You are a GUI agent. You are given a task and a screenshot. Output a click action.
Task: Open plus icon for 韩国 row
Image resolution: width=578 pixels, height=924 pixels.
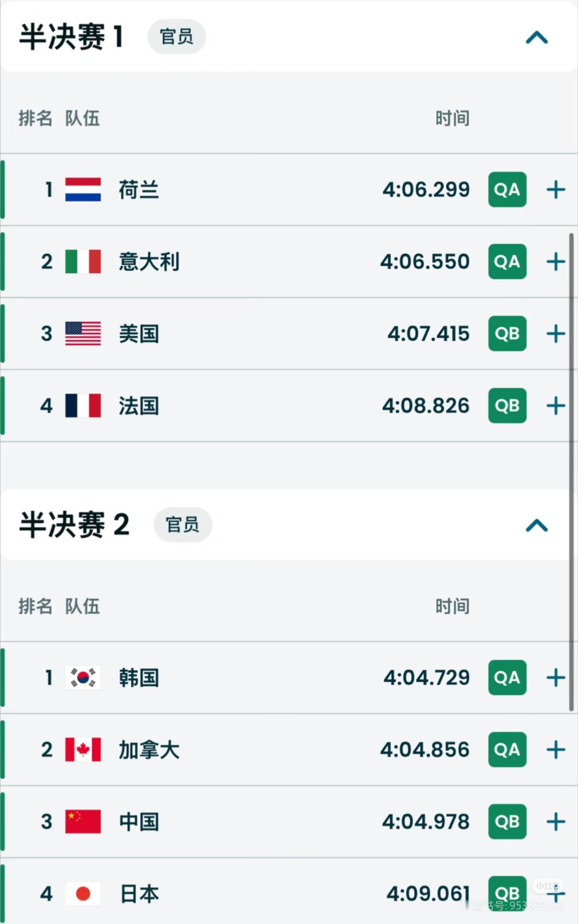[x=555, y=678]
